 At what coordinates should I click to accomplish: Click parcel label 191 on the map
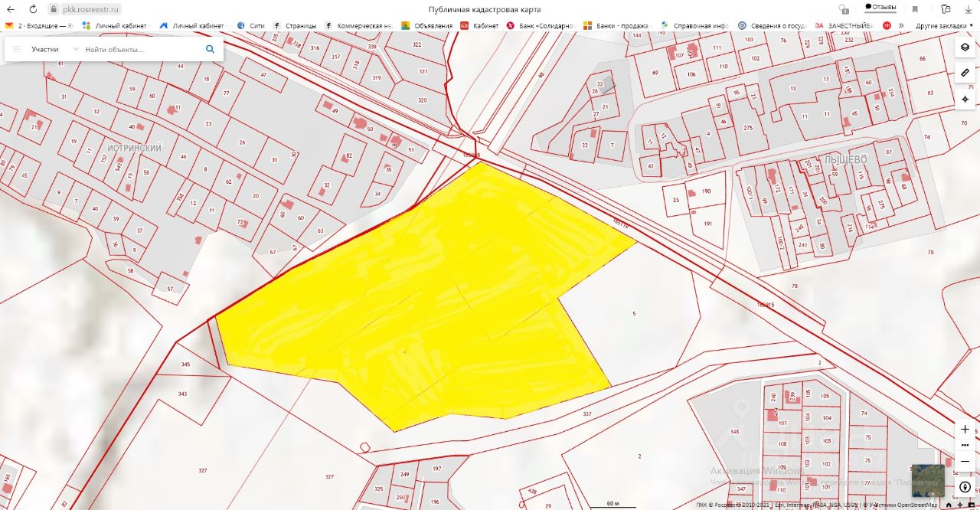707,224
